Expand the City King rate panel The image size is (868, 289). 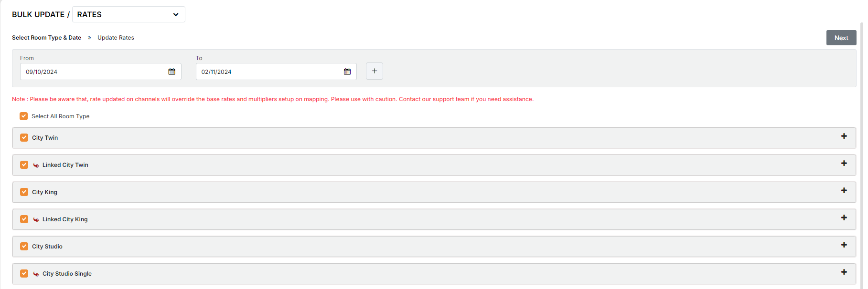(844, 191)
